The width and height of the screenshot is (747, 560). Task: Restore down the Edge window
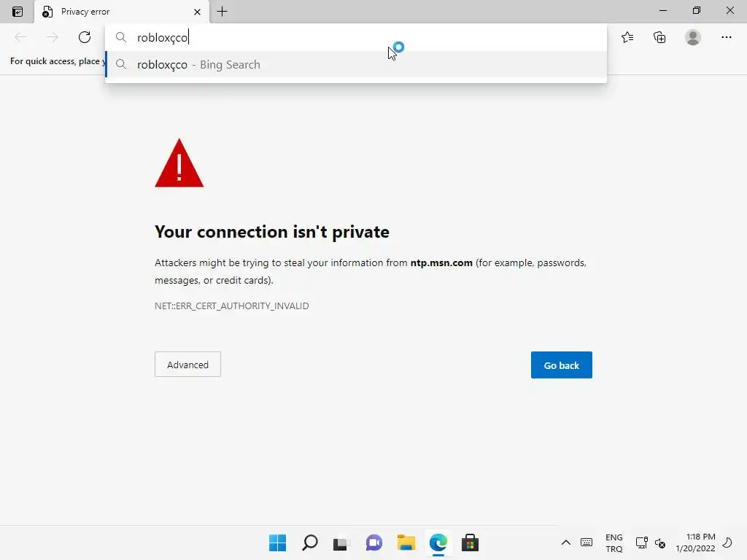[697, 10]
